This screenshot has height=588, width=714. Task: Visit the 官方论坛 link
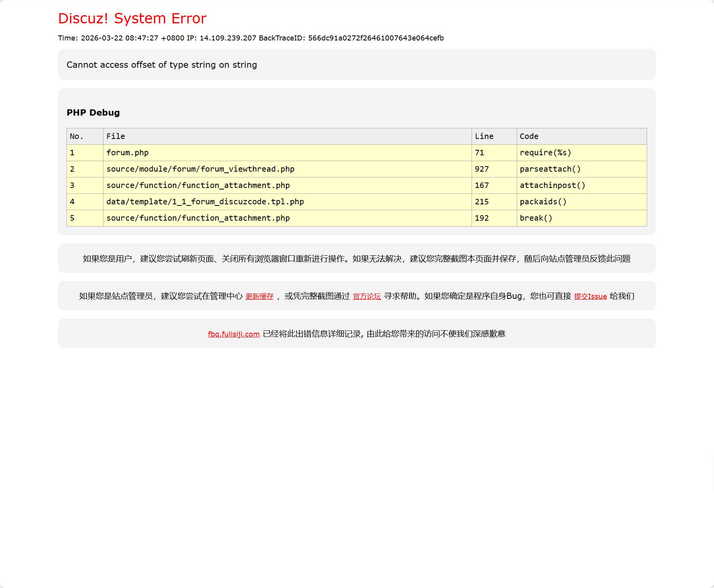point(366,296)
